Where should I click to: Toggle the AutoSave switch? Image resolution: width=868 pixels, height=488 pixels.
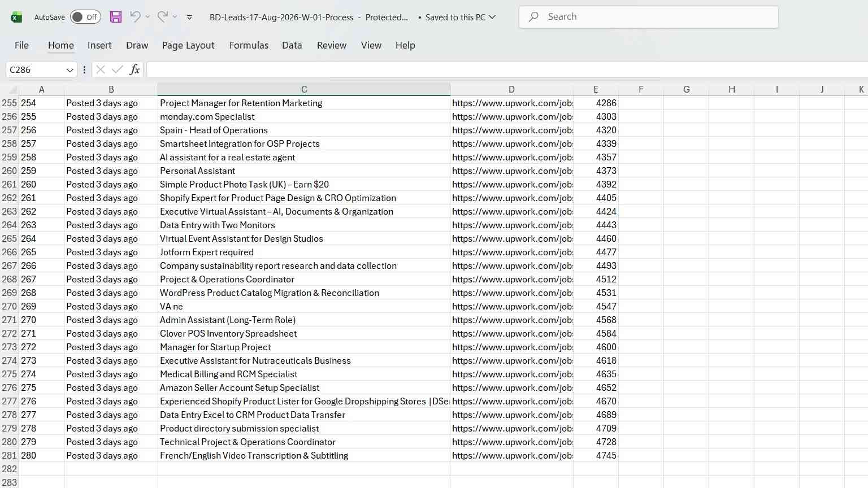pos(85,17)
